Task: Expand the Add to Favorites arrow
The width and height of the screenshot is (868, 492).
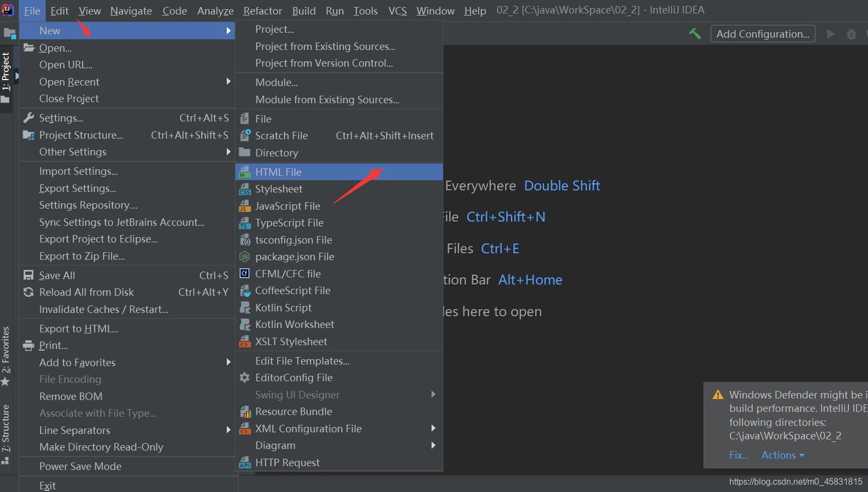Action: [x=228, y=362]
